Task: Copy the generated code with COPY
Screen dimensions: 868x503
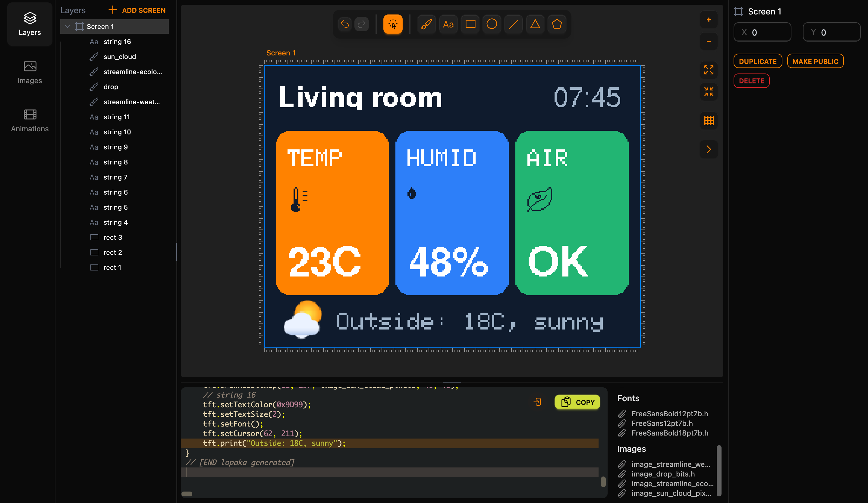Action: [x=577, y=402]
